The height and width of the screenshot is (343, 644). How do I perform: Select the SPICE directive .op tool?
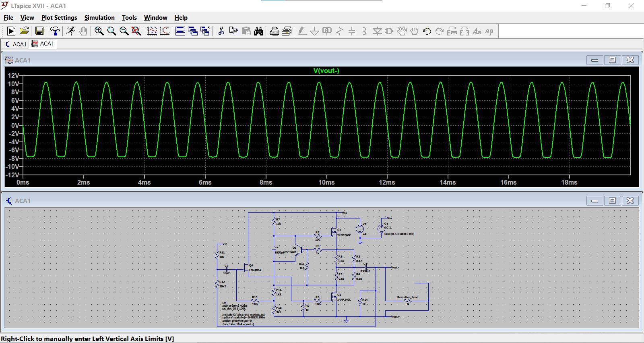489,31
